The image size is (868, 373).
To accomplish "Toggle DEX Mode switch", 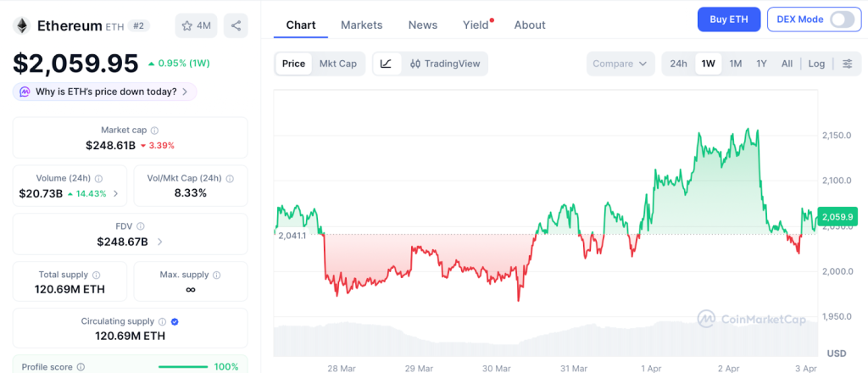I will pyautogui.click(x=842, y=19).
